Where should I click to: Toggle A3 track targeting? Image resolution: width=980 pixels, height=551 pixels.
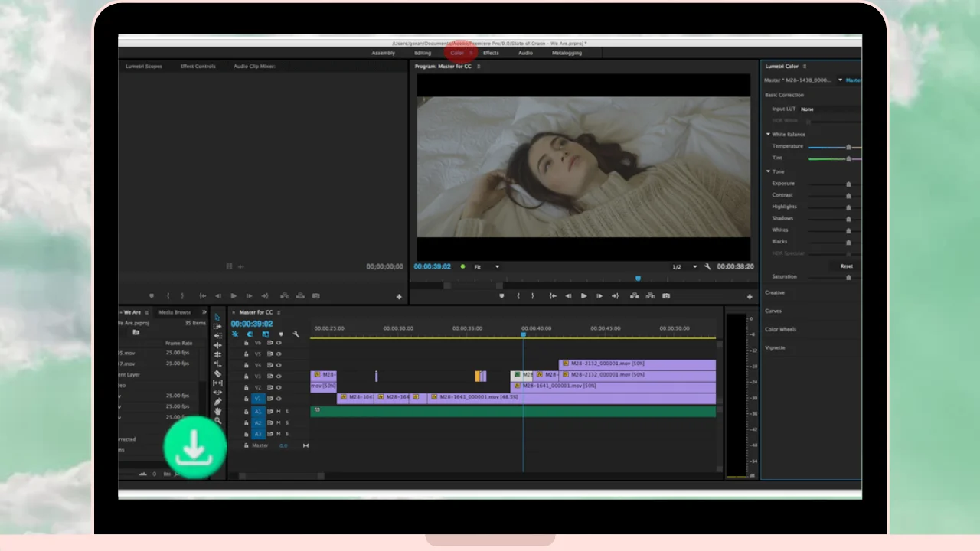(258, 434)
